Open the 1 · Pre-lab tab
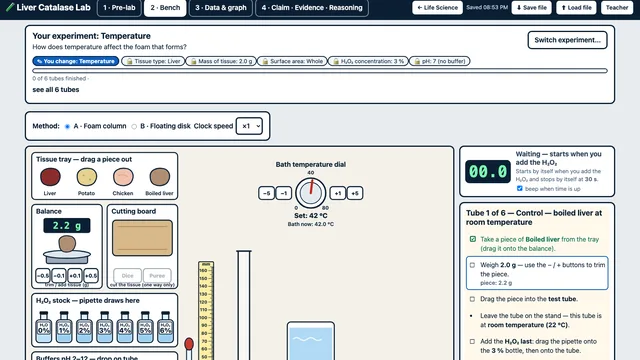Screen dimensions: 640x360 [119, 8]
